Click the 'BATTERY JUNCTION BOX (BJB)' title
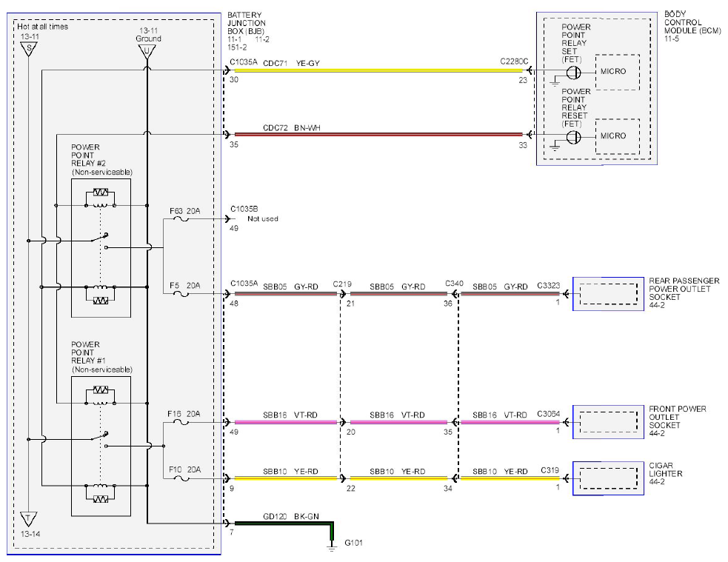The height and width of the screenshot is (562, 728). (247, 23)
